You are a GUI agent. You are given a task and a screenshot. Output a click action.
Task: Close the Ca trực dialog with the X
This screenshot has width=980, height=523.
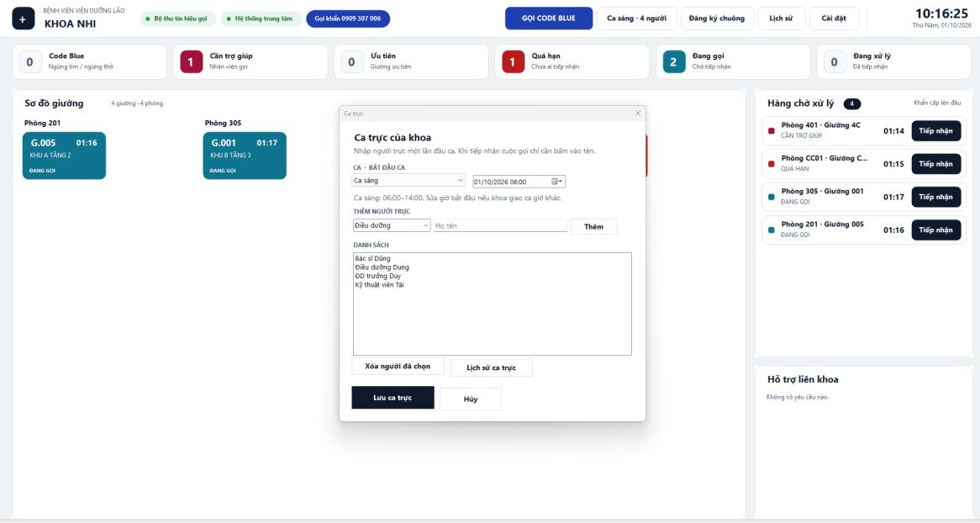pyautogui.click(x=637, y=114)
